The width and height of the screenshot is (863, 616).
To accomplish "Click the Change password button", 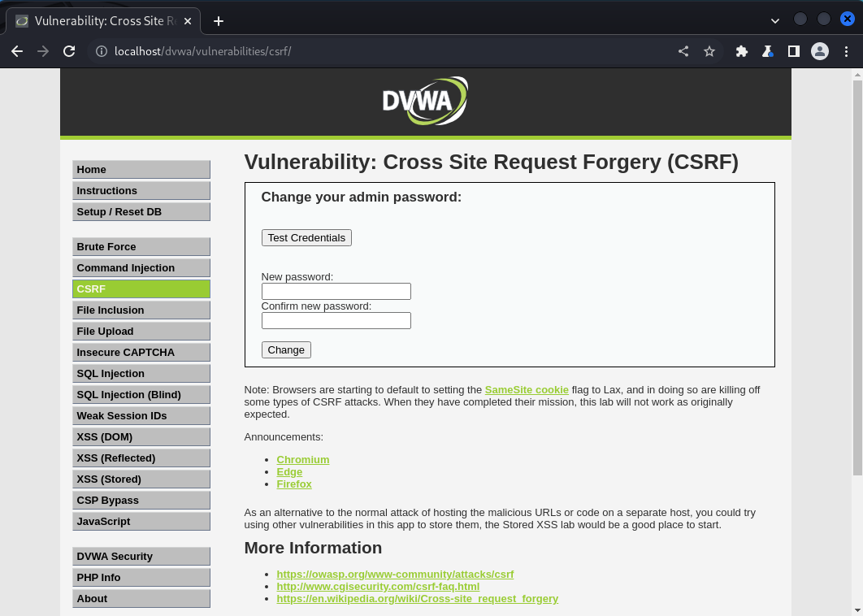I will tap(285, 349).
